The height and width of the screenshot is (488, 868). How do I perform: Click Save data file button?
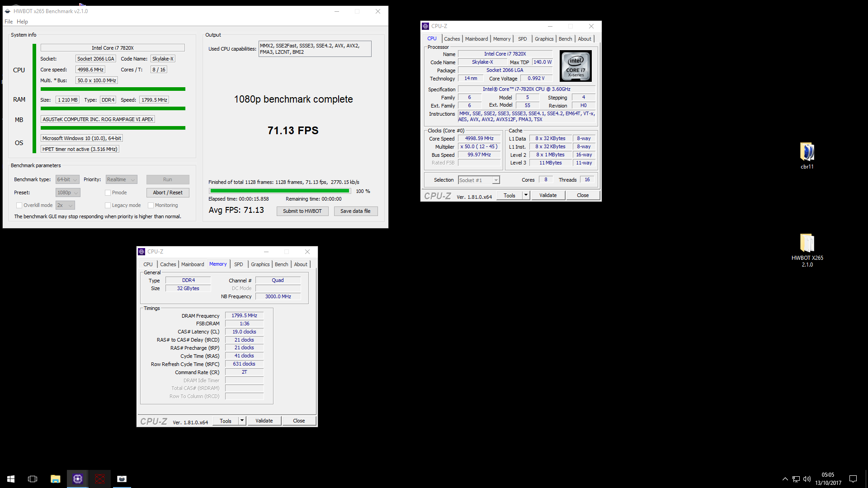(x=355, y=211)
